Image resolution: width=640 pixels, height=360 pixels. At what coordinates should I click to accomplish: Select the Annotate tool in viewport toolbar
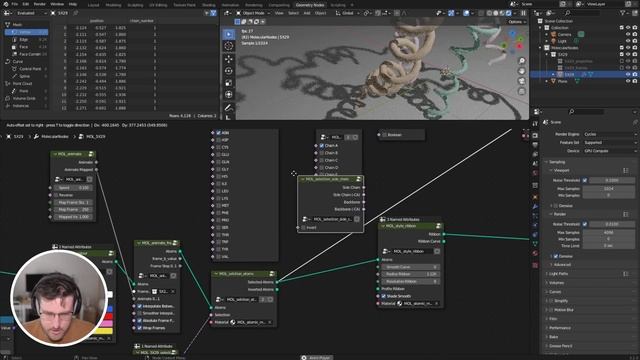[x=229, y=108]
